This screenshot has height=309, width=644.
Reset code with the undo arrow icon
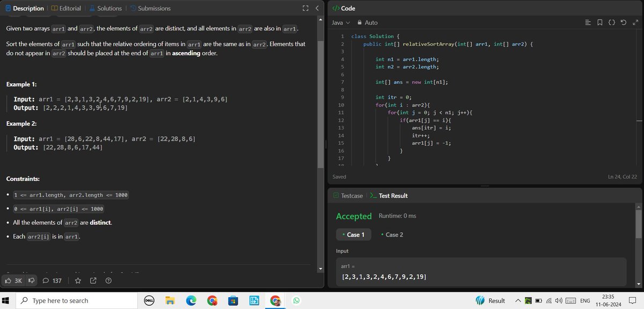[x=624, y=23]
